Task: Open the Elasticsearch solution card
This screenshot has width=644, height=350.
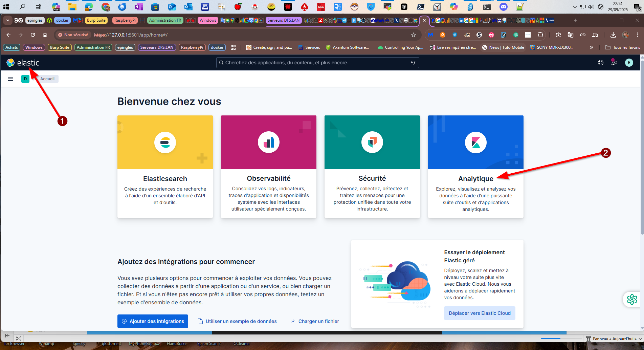Action: (x=165, y=167)
